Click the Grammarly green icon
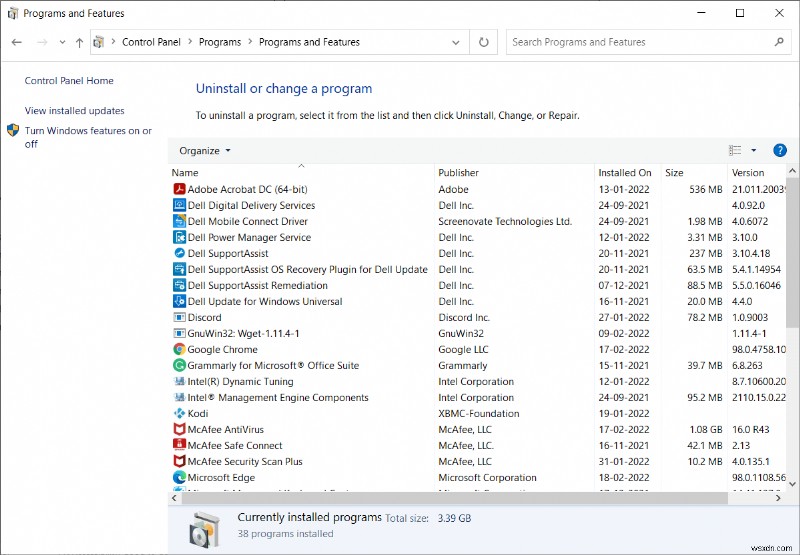The image size is (800, 555). [179, 365]
